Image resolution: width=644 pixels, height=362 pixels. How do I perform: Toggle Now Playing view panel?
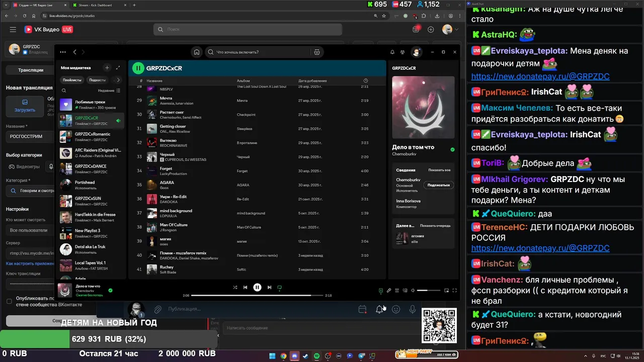click(381, 290)
